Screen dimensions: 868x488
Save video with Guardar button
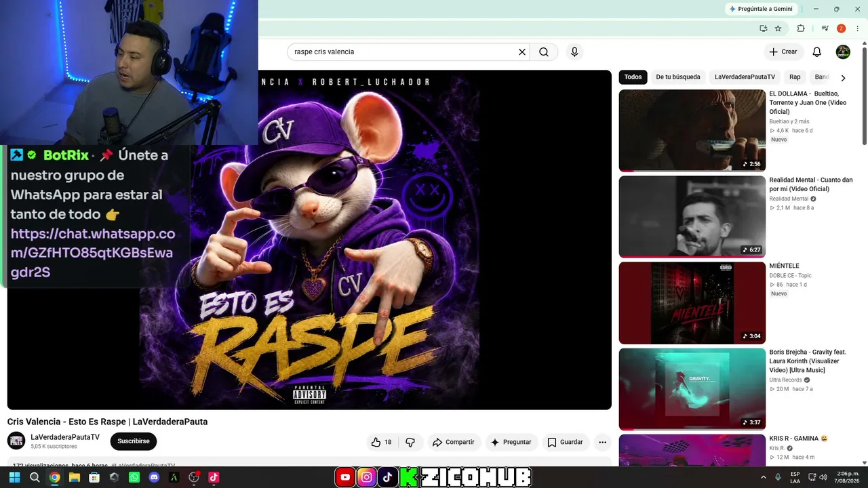(x=566, y=442)
